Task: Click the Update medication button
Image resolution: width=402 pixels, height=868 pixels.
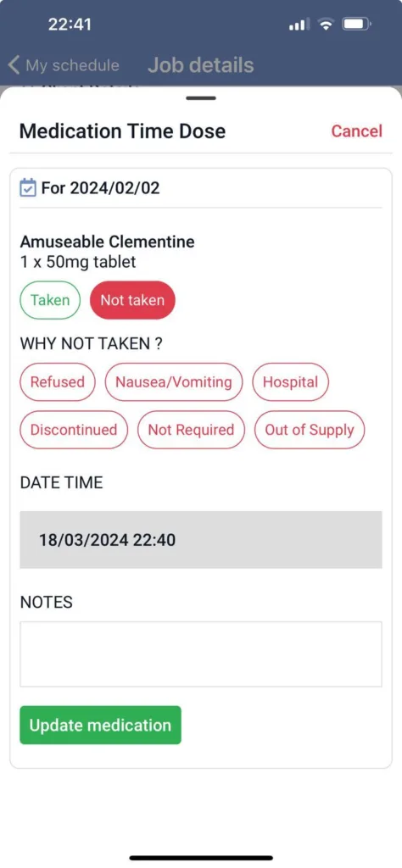Action: point(100,726)
